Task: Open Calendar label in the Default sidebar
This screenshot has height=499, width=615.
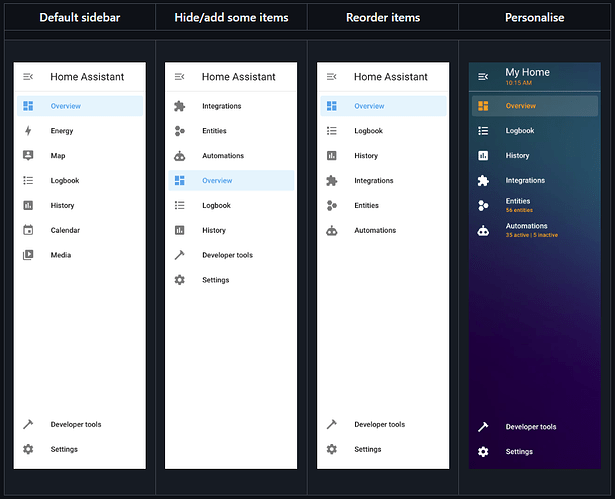Action: coord(65,230)
